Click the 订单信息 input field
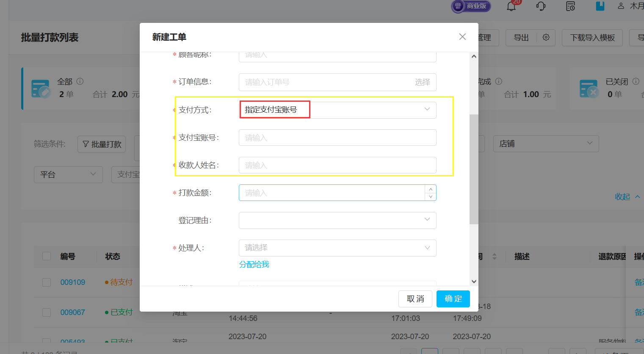Viewport: 644px width, 354px height. (337, 82)
